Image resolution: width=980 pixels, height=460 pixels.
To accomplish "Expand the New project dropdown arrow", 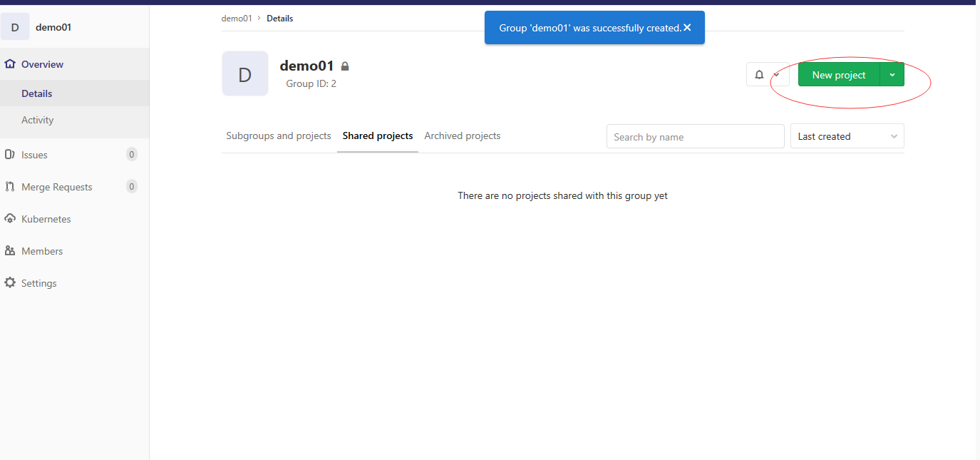I will 892,75.
